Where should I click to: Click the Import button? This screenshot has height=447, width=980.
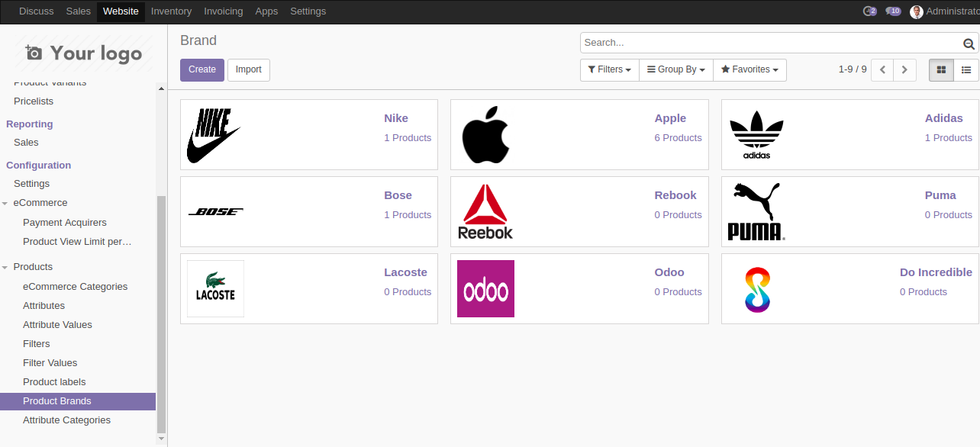[249, 69]
